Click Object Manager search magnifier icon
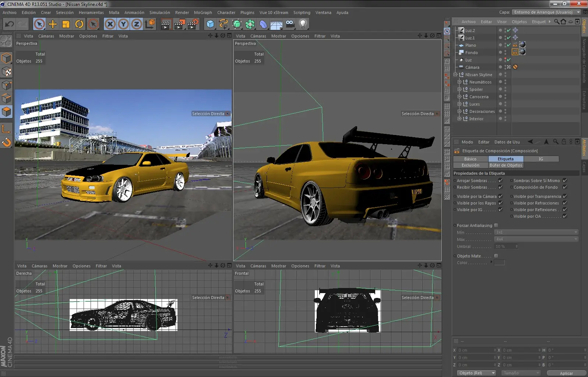 tap(557, 22)
